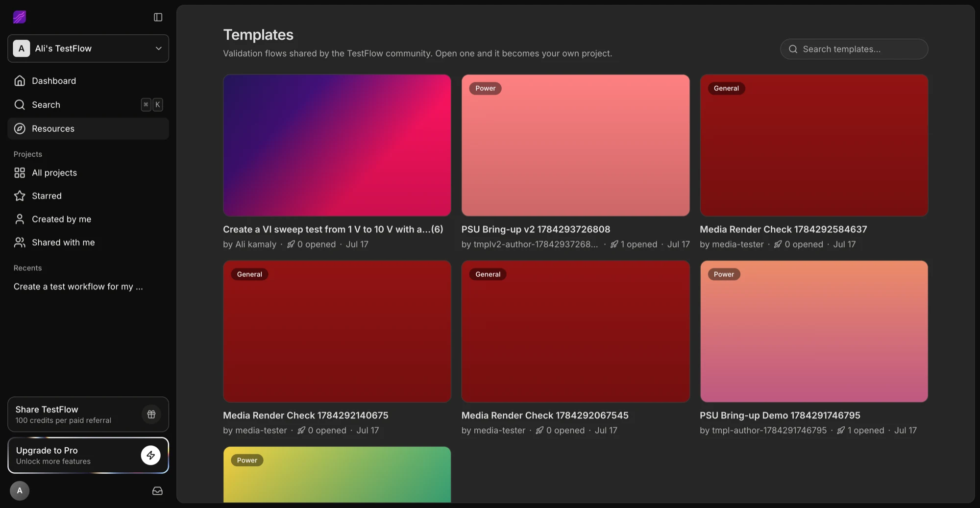Click Share TestFlow referral card
The height and width of the screenshot is (508, 980).
pyautogui.click(x=88, y=414)
